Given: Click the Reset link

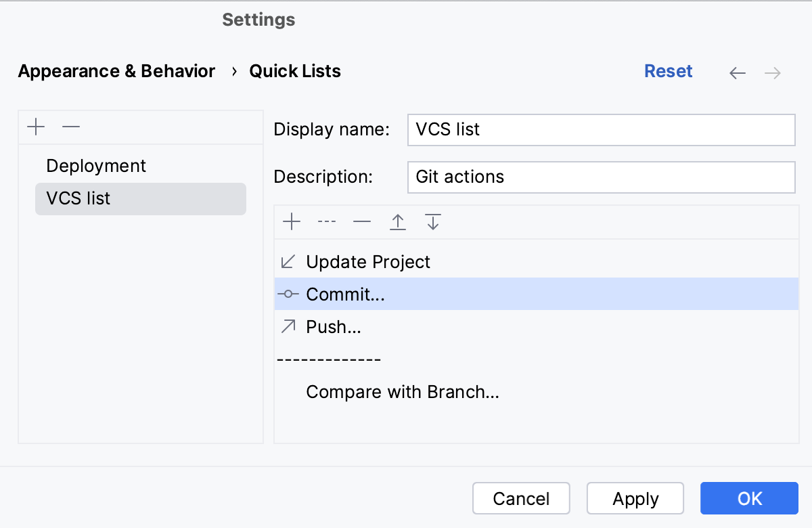Looking at the screenshot, I should 668,71.
